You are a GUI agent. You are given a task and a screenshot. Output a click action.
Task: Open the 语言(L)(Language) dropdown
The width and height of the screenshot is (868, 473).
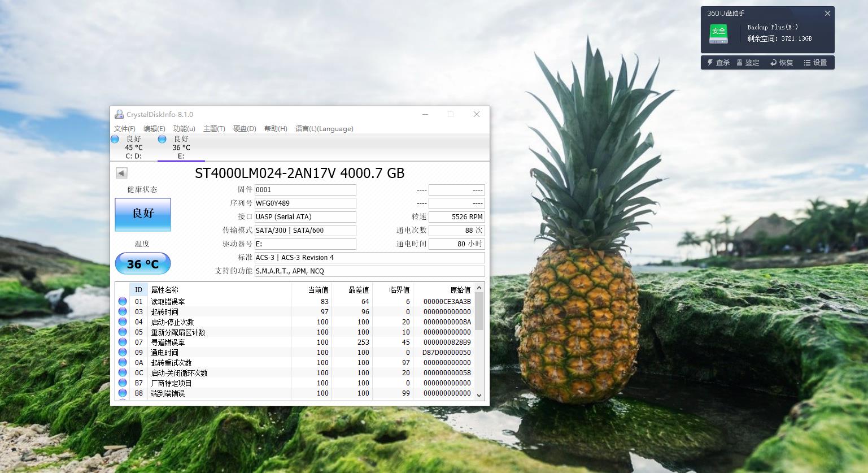[x=324, y=129]
